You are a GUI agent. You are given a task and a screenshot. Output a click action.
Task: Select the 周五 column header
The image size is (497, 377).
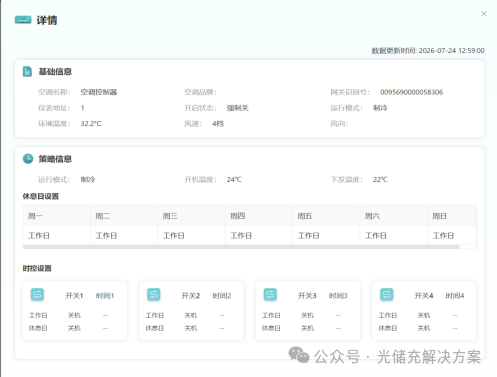point(326,216)
